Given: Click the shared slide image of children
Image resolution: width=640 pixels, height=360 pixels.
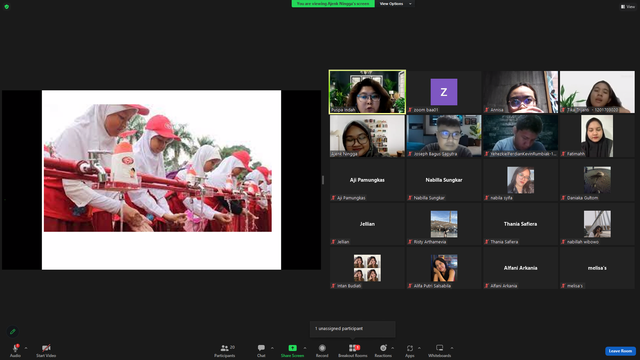Looking at the screenshot, I should [158, 168].
